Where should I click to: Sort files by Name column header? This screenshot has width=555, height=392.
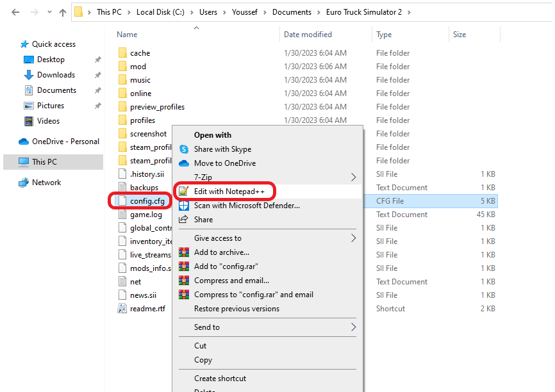pos(127,35)
